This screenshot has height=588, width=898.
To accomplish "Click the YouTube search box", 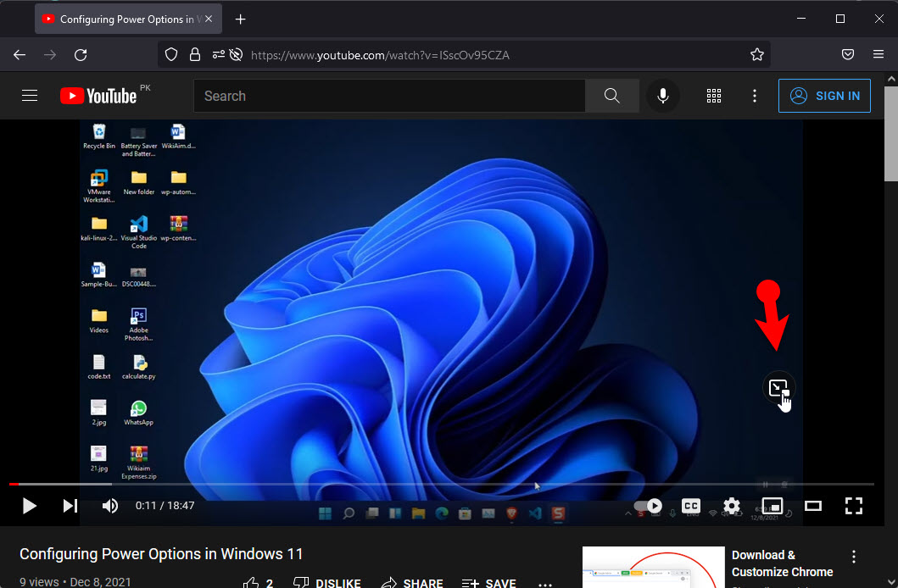I will pyautogui.click(x=389, y=96).
